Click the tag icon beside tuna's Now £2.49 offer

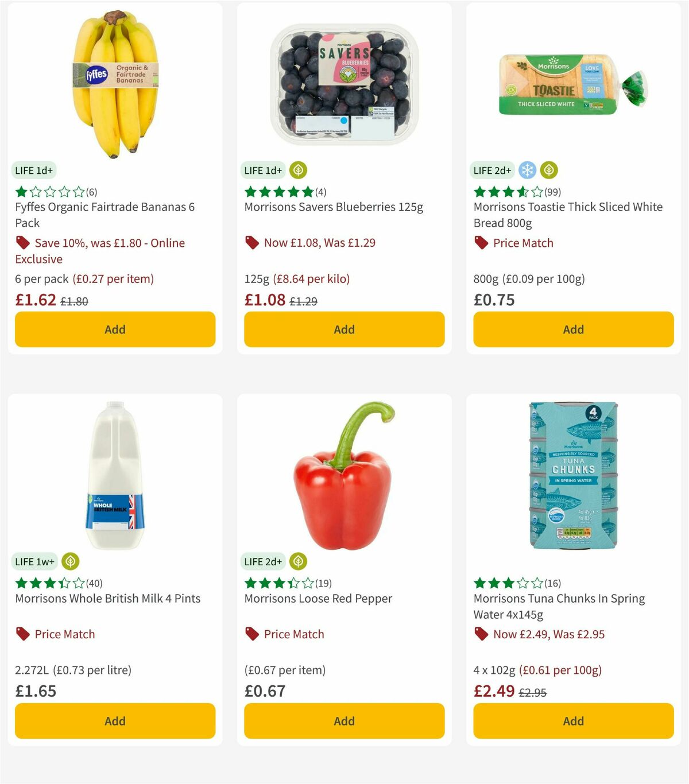pyautogui.click(x=481, y=634)
